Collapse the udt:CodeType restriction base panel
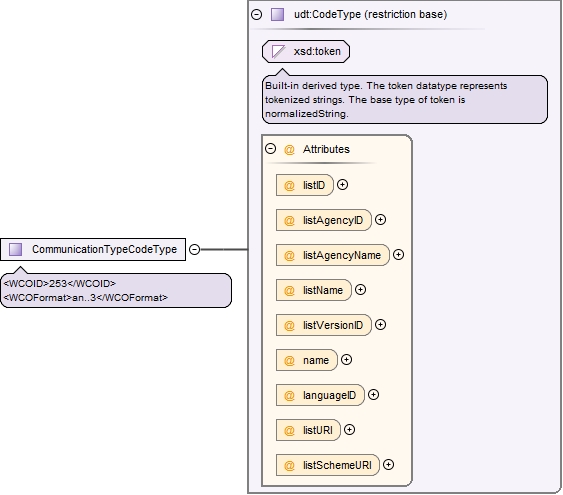The height and width of the screenshot is (495, 563). point(256,15)
